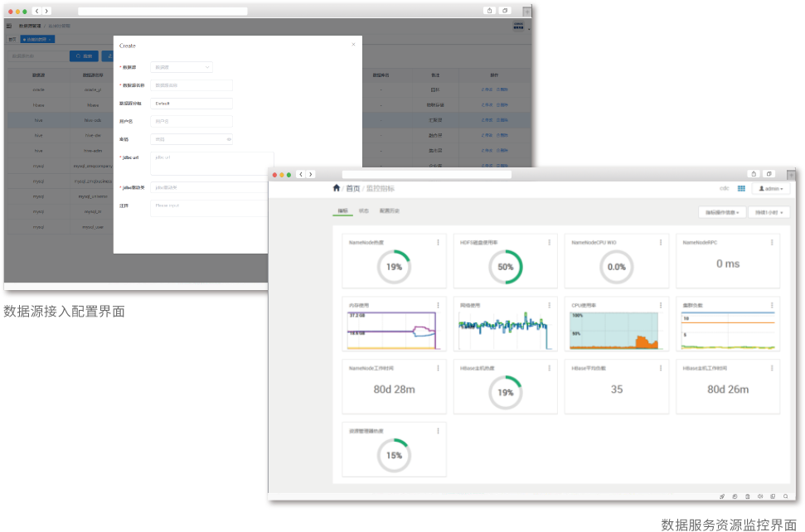The width and height of the screenshot is (805, 532).
Task: Click share icon in monitoring browser toolbar
Action: tap(754, 174)
